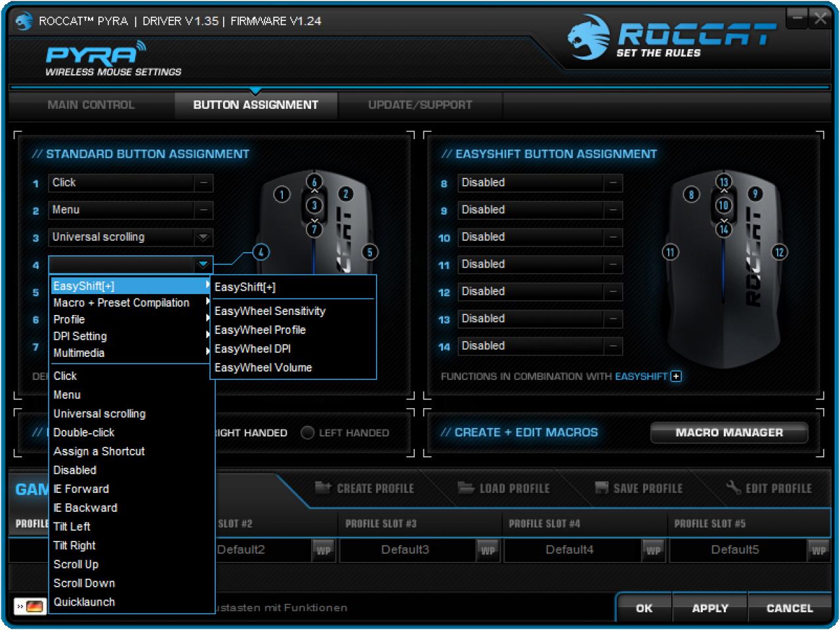Select Left Handed radio option
The width and height of the screenshot is (840, 630).
[x=307, y=432]
